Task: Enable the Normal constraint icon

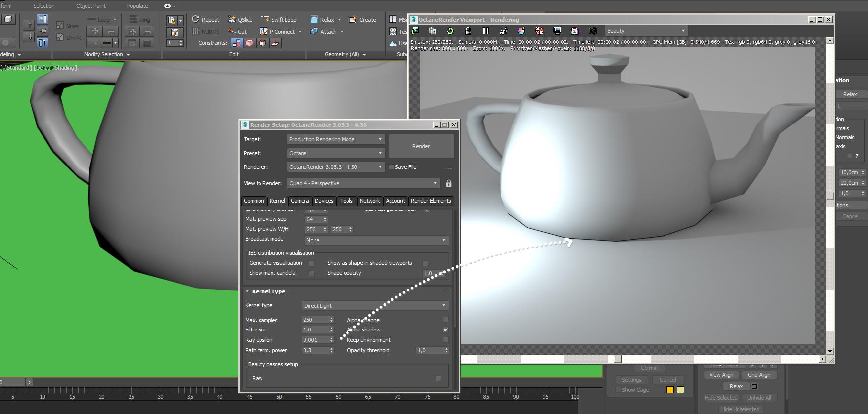Action: point(275,43)
